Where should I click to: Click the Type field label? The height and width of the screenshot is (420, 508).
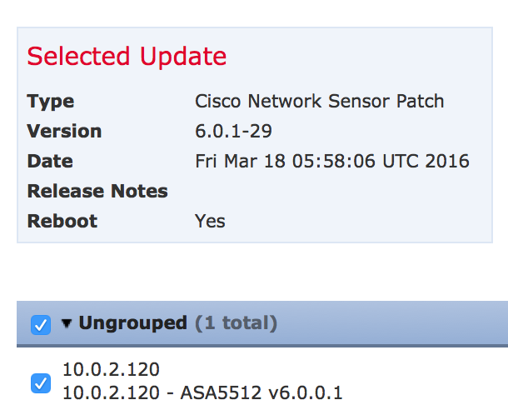(x=50, y=102)
